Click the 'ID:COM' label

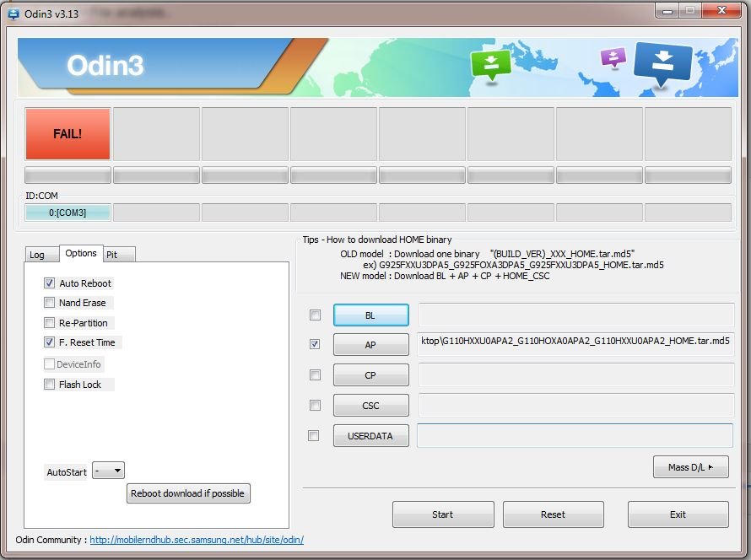coord(41,196)
